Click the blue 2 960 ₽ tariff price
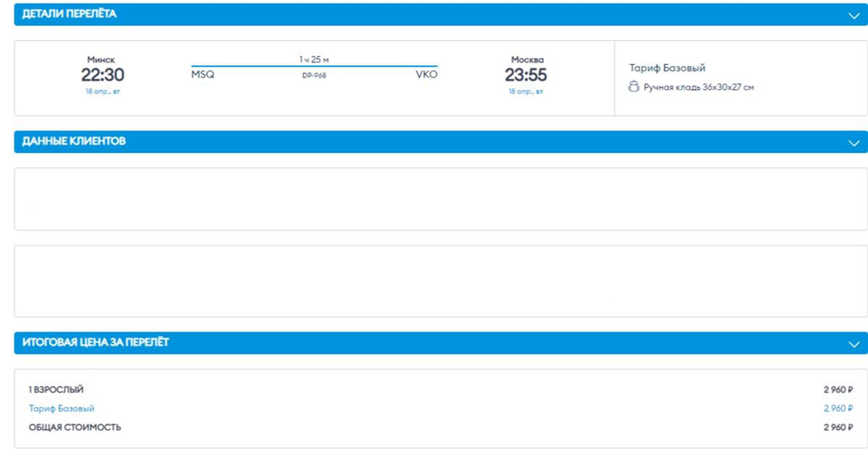The width and height of the screenshot is (868, 455). [838, 409]
